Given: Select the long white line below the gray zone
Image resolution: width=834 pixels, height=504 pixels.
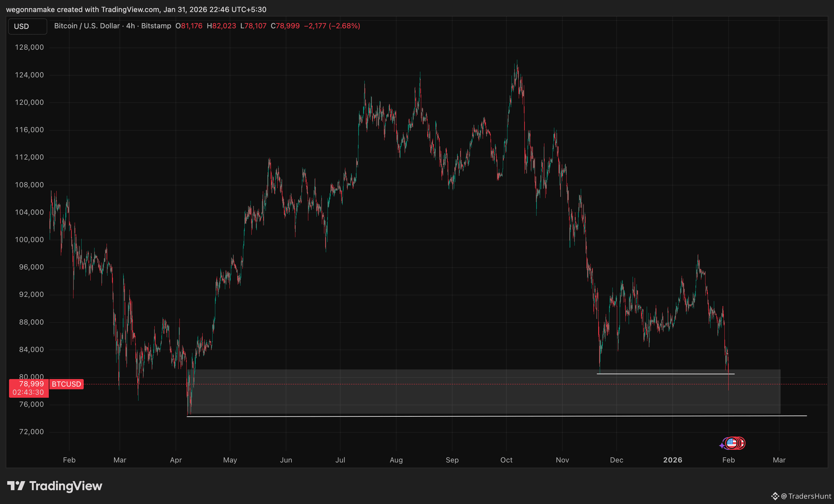Looking at the screenshot, I should coord(497,416).
